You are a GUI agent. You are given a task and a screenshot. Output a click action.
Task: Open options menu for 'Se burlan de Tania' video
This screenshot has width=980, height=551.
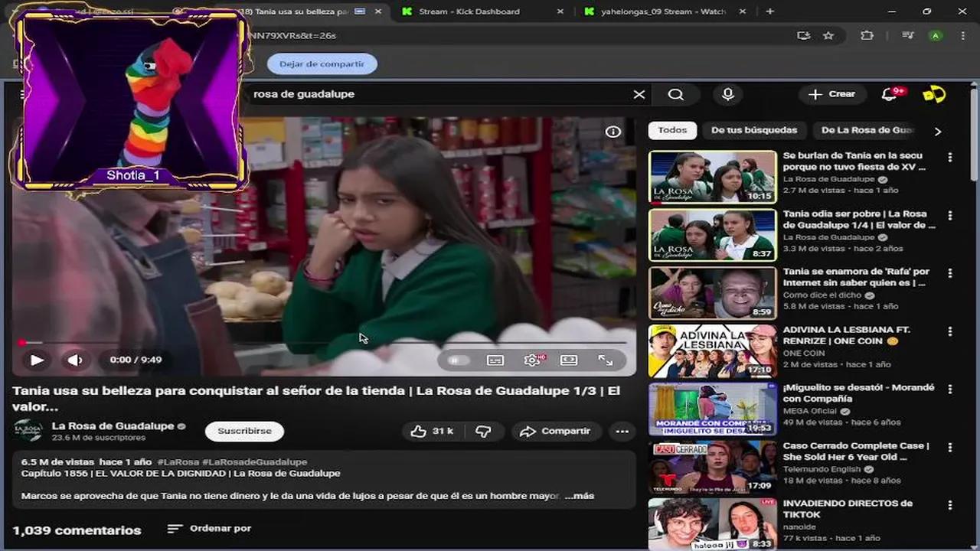tap(950, 157)
